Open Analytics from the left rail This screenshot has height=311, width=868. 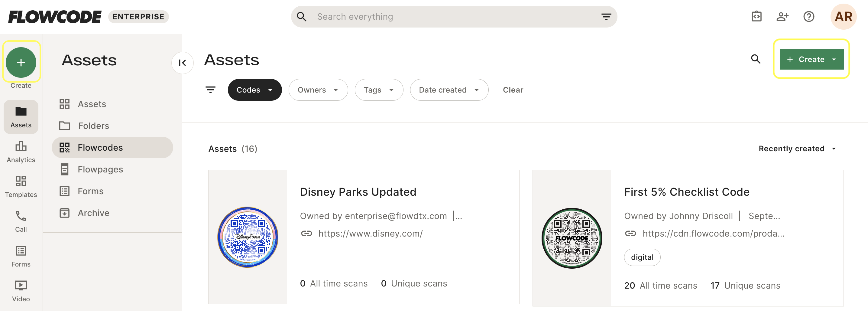(x=21, y=152)
